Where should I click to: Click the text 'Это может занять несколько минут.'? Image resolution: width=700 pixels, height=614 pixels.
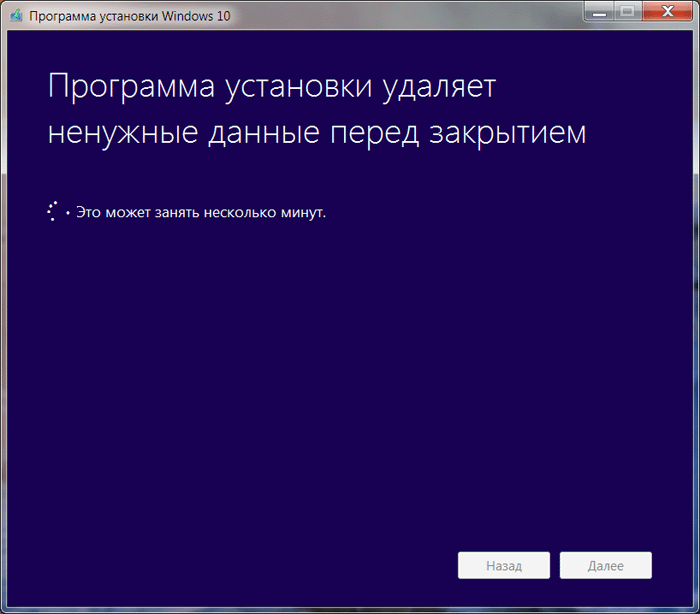click(201, 213)
